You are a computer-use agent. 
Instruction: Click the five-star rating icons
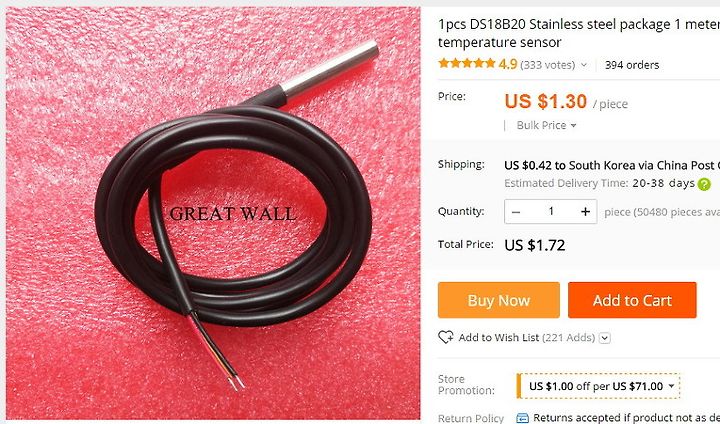pos(467,63)
